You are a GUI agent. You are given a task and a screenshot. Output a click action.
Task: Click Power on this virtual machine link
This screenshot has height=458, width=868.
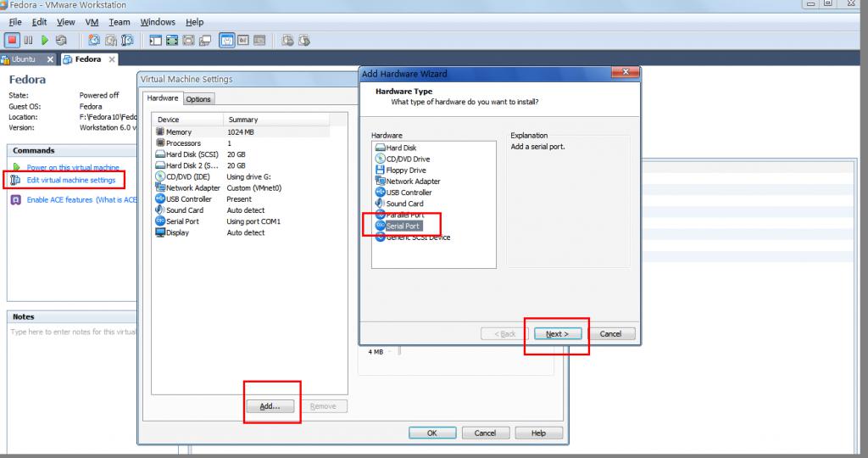(73, 167)
